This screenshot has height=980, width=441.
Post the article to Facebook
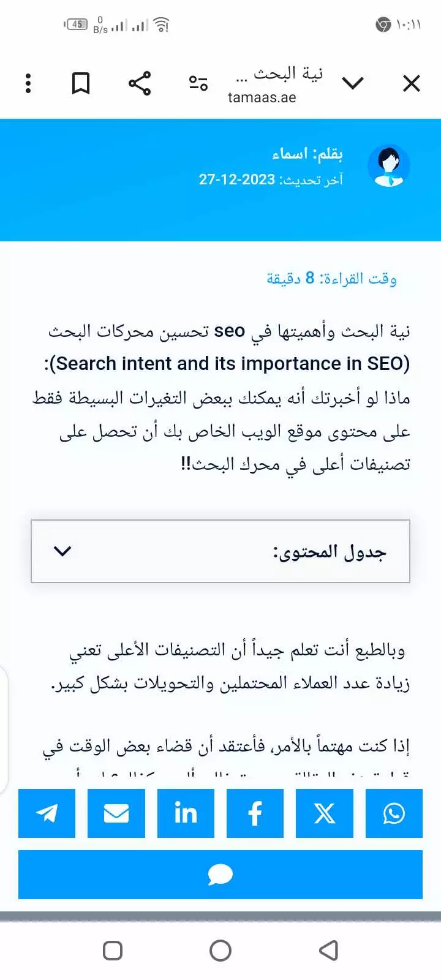click(255, 813)
